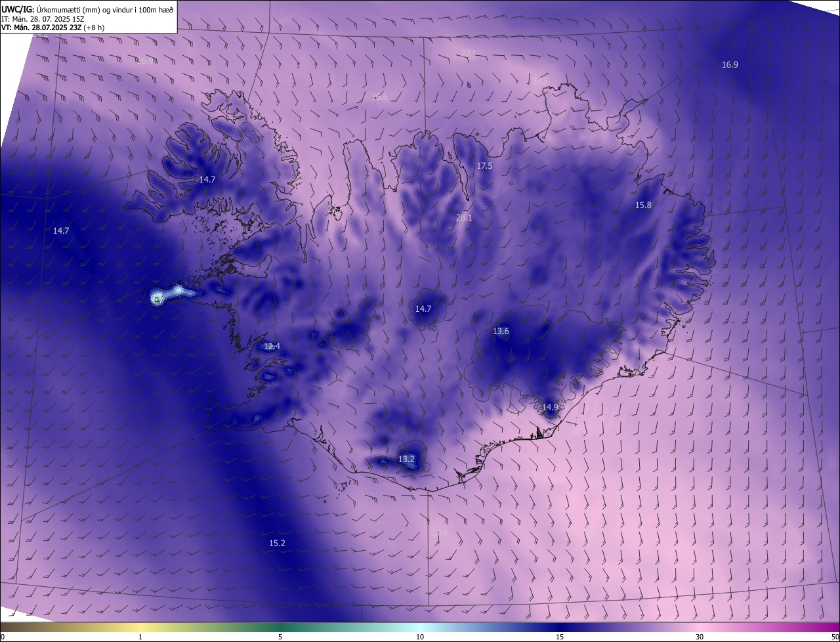Click the '10' tick label on the scale
This screenshot has height=642, width=840.
(x=420, y=637)
